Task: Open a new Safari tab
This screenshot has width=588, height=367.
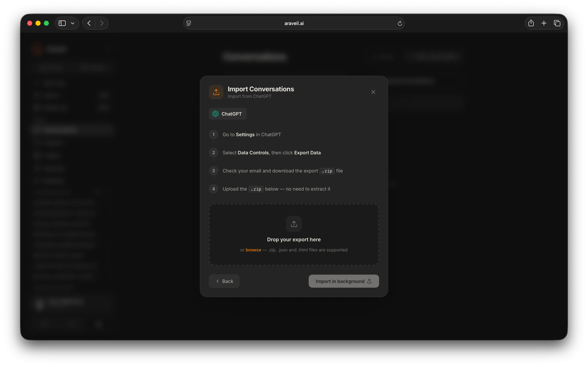Action: coord(544,23)
